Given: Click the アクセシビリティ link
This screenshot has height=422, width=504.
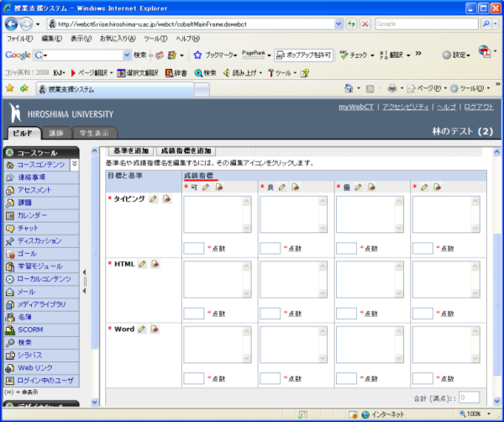Looking at the screenshot, I should 406,107.
